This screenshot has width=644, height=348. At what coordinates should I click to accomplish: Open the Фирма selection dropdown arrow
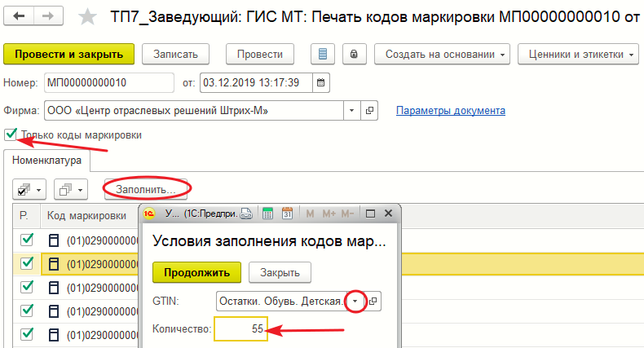click(352, 110)
